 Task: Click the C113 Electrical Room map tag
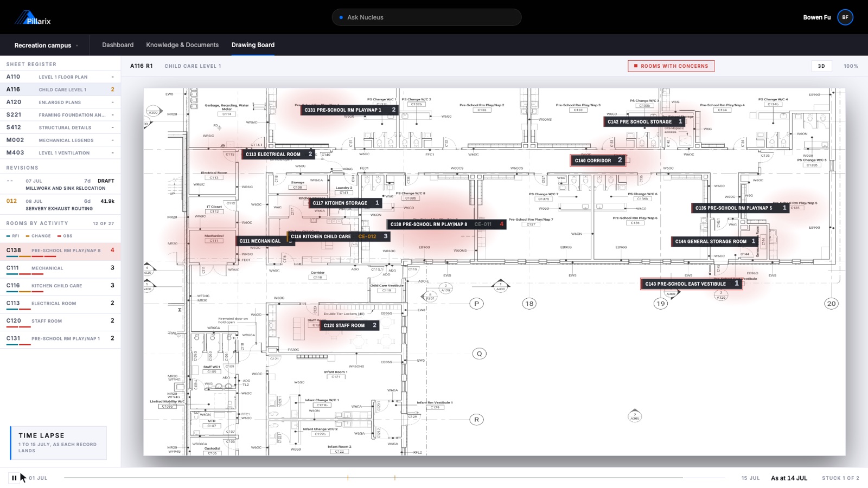coord(278,154)
